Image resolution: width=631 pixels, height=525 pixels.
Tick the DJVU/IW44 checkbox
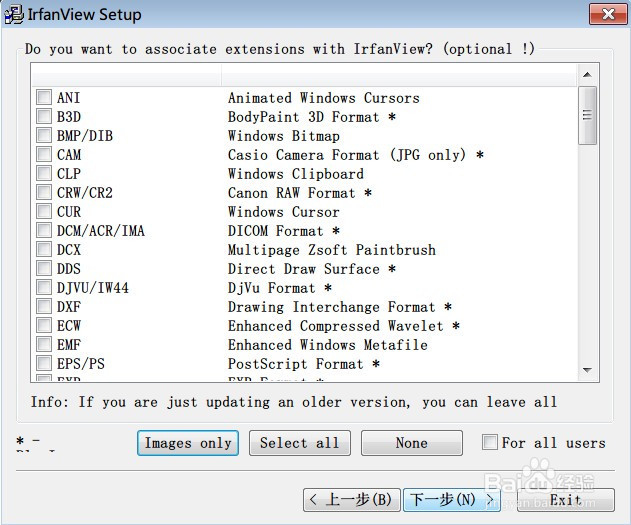[x=44, y=287]
